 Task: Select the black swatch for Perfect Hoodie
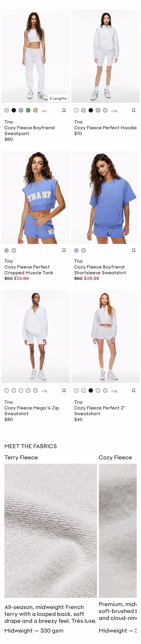point(91,110)
